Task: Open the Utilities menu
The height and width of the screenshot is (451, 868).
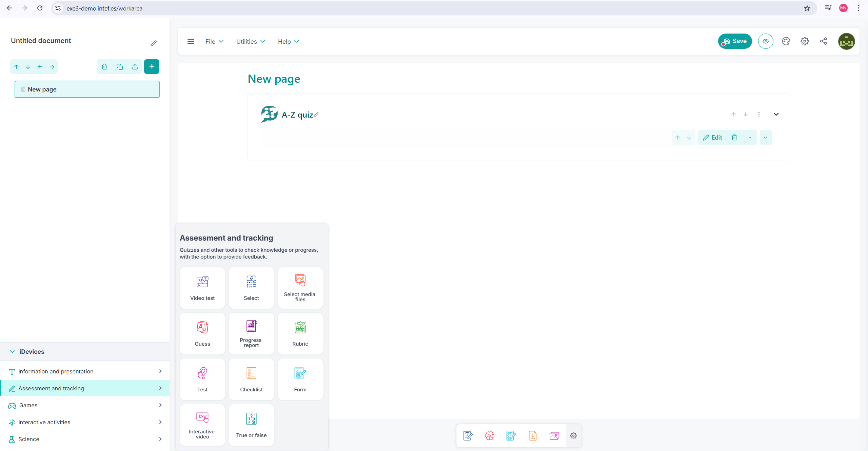Action: point(251,41)
